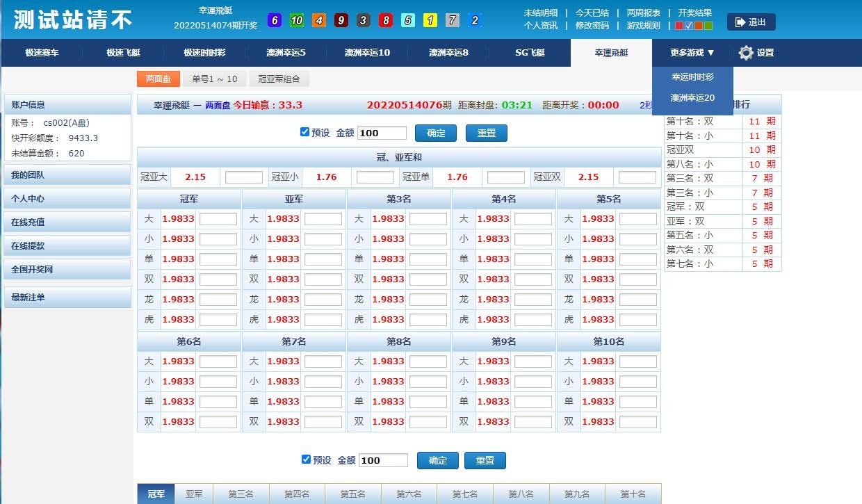The image size is (862, 504).
Task: Click the exit arrow icon on 退出
Action: pos(740,22)
